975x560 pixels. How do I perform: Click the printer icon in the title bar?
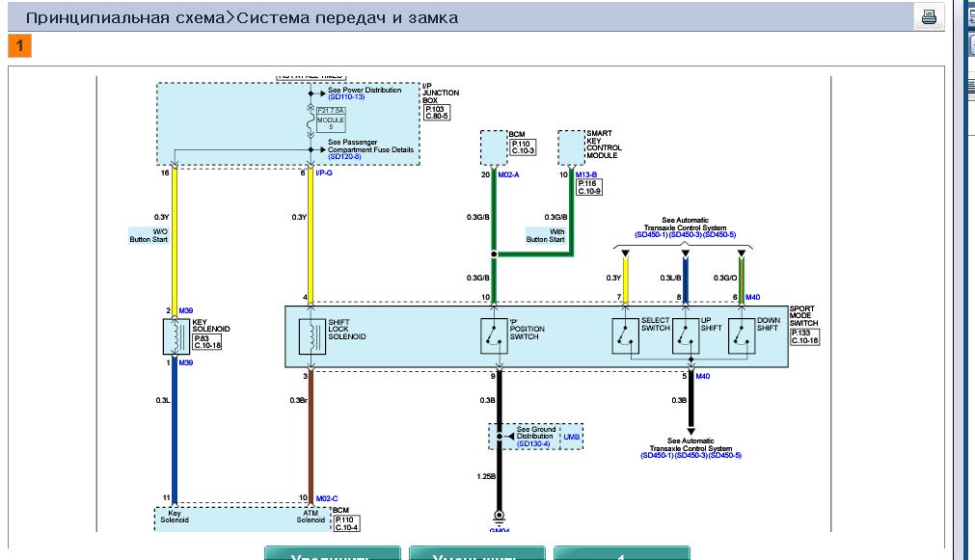(x=929, y=16)
